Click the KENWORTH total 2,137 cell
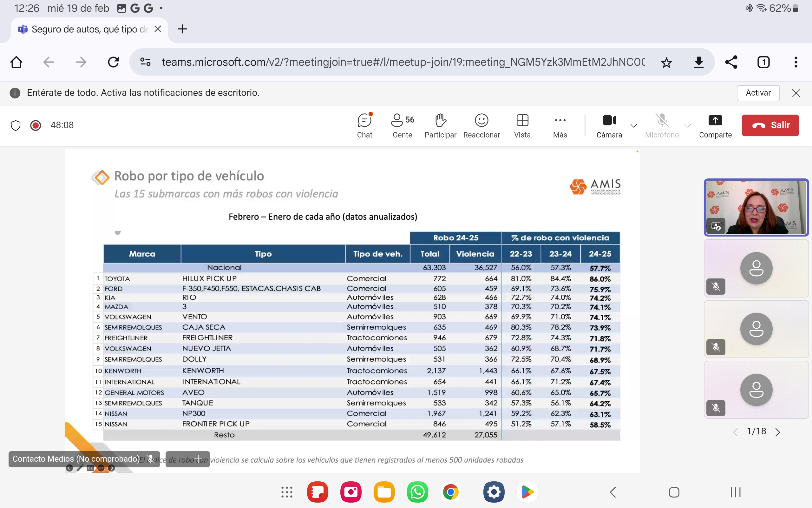 point(436,371)
